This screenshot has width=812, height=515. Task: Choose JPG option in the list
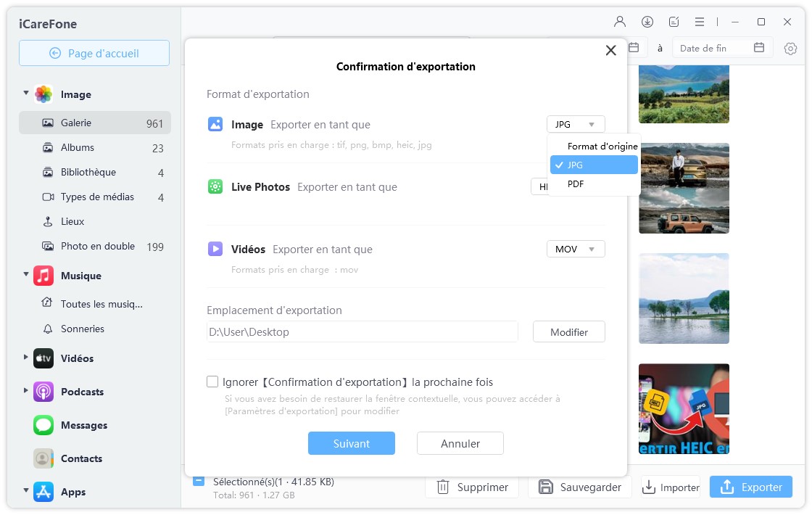click(594, 165)
